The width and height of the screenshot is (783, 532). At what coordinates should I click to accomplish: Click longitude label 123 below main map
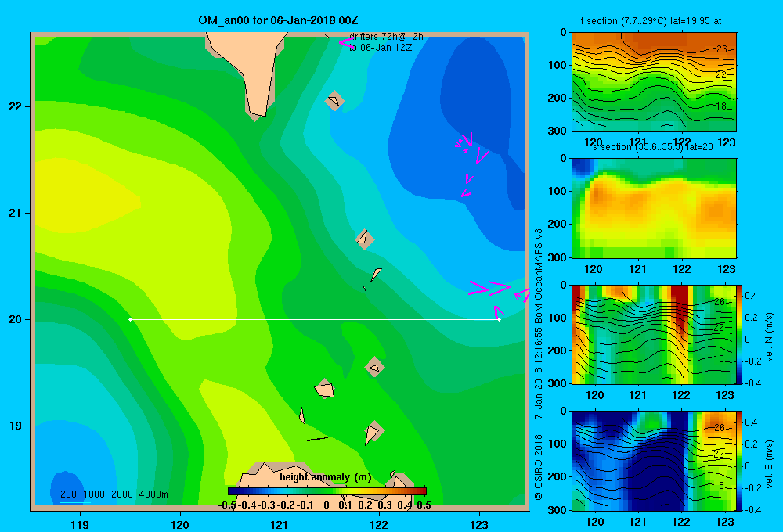[479, 524]
